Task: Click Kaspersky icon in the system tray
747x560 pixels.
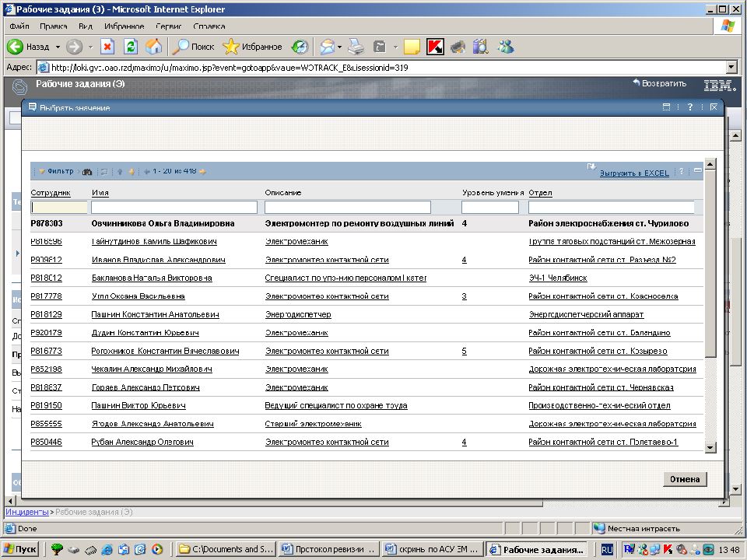Action: (668, 550)
